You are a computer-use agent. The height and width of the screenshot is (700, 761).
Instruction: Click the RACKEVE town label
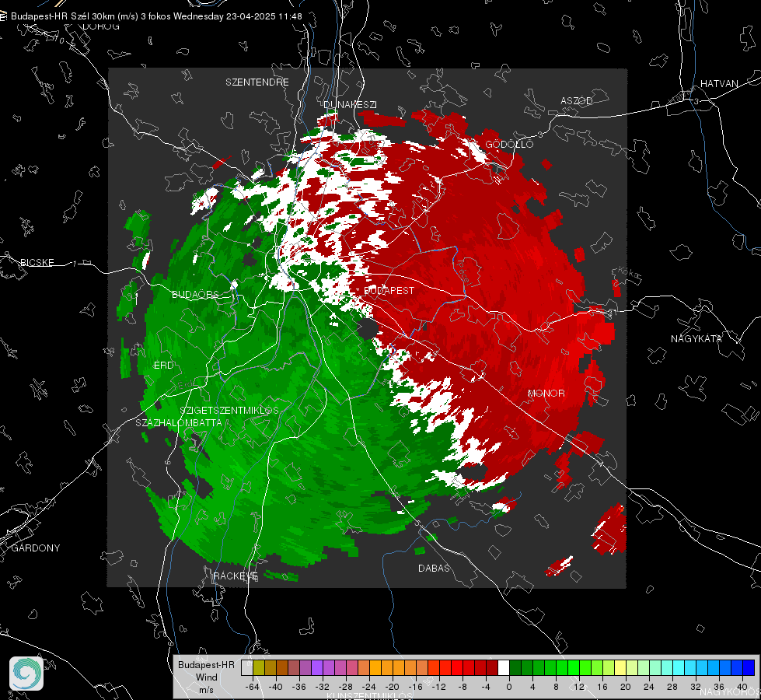point(236,576)
